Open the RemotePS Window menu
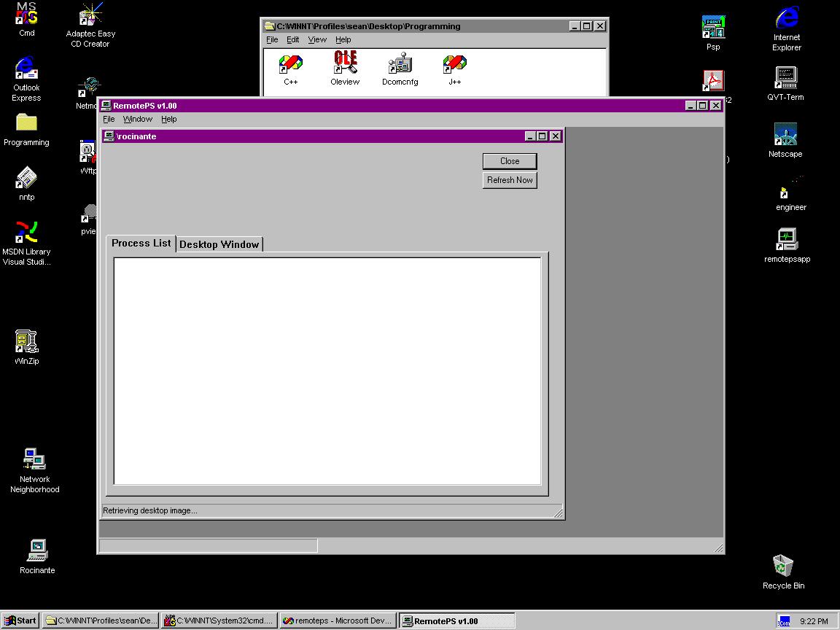The width and height of the screenshot is (840, 630). pos(137,119)
